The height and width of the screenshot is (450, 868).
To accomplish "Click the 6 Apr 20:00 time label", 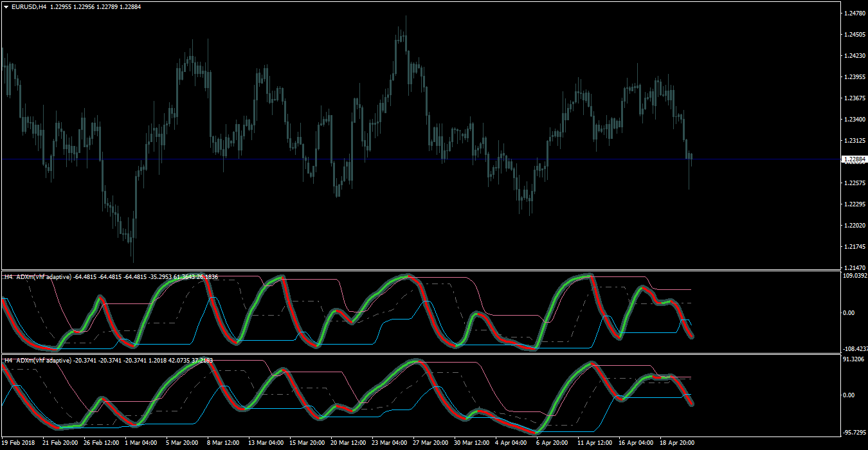I will pos(554,443).
